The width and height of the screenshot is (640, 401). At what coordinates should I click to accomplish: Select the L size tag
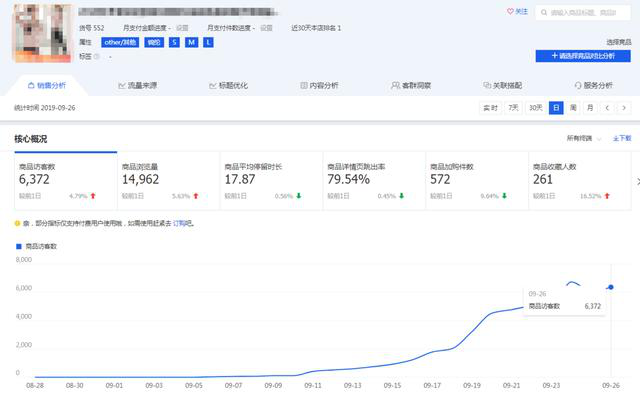pos(208,42)
